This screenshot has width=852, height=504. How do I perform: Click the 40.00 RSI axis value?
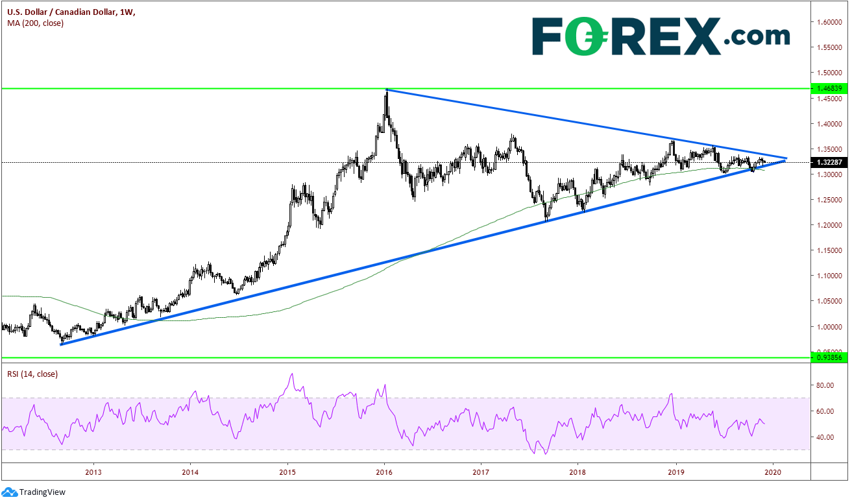click(827, 437)
